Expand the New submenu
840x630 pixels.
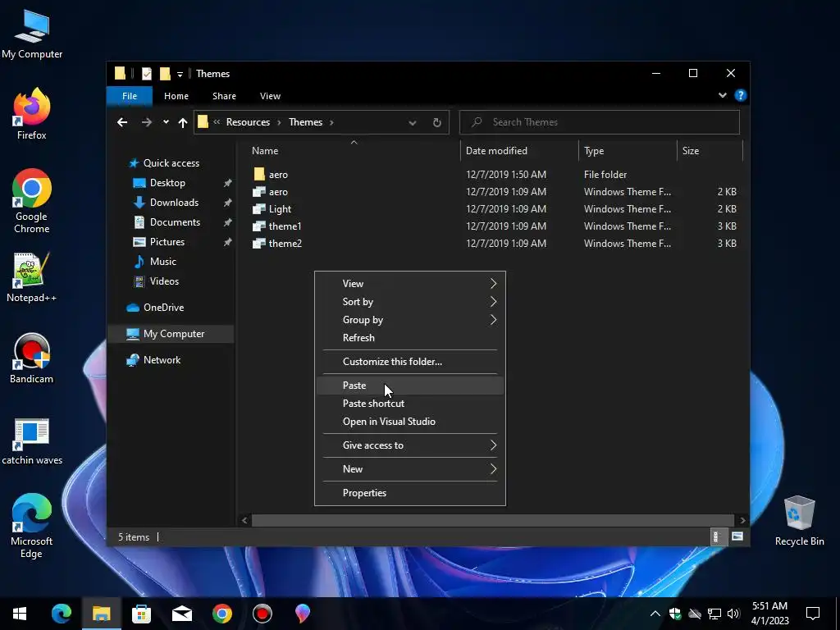coord(410,468)
